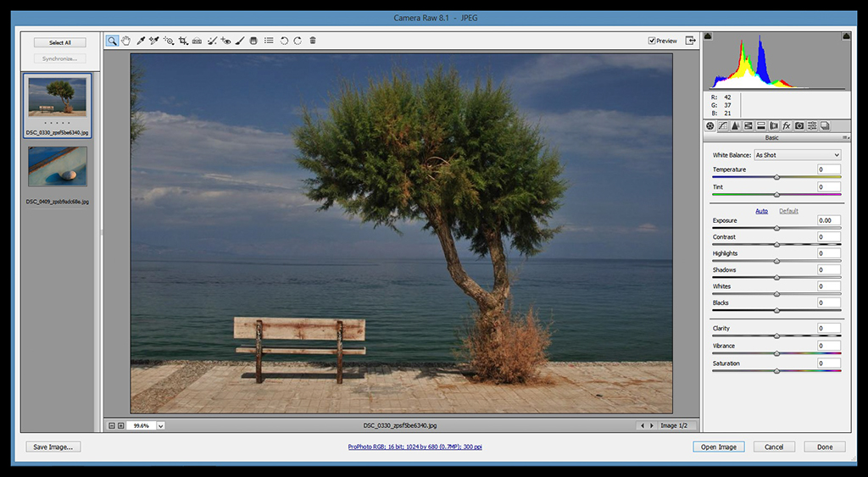
Task: Open the Basic panel options menu
Action: pos(845,137)
